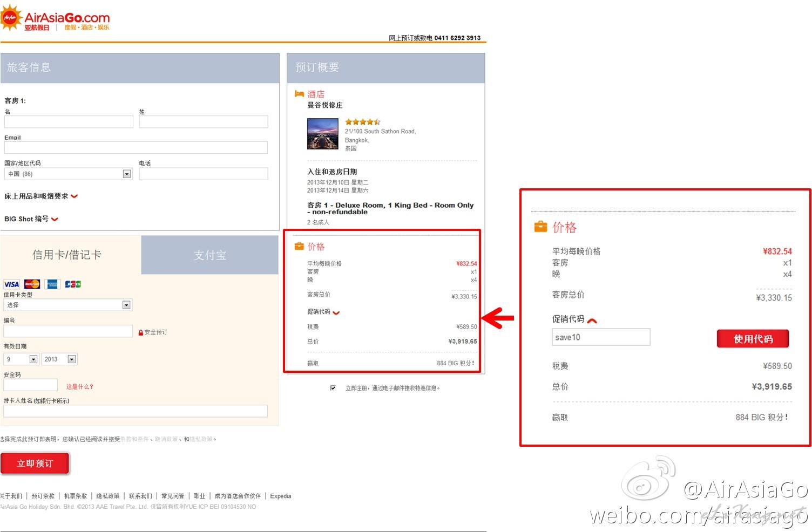
Task: Open the Expedia footer link
Action: 281,496
